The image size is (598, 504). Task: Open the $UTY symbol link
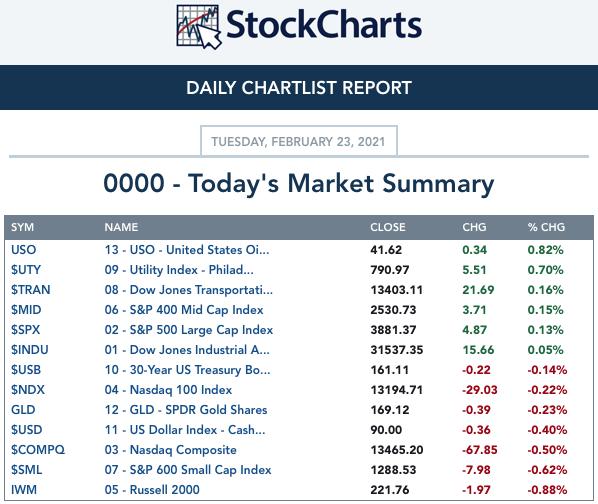click(x=26, y=270)
